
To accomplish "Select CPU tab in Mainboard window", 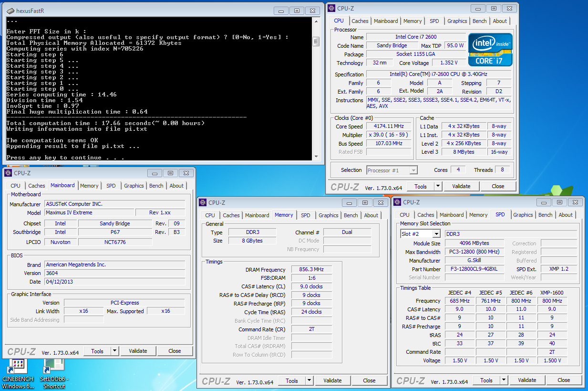I will 16,186.
